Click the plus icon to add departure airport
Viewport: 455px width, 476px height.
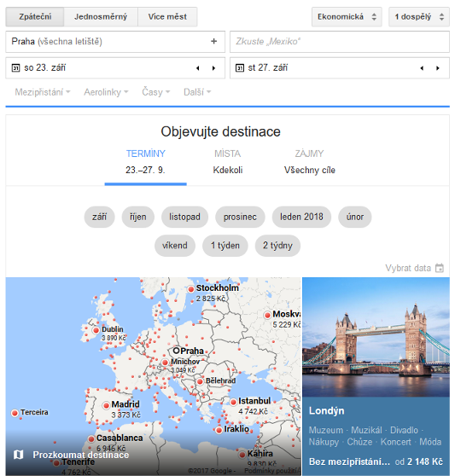(213, 41)
